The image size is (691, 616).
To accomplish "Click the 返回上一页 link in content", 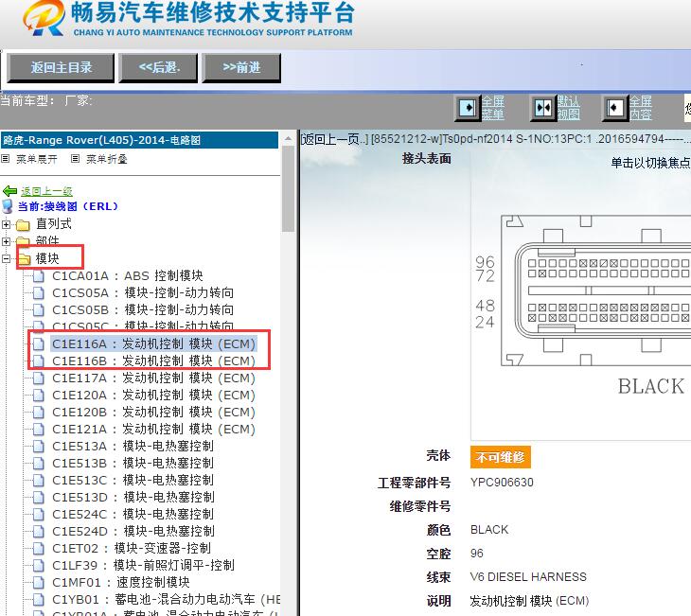I will (x=334, y=139).
